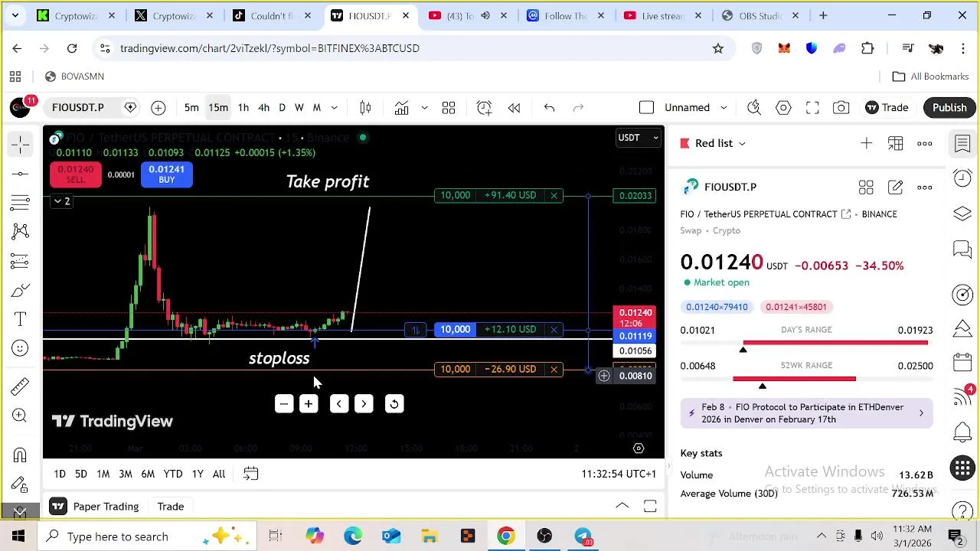Image resolution: width=980 pixels, height=551 pixels.
Task: Open the forecasting and measurement tools
Action: point(21,261)
